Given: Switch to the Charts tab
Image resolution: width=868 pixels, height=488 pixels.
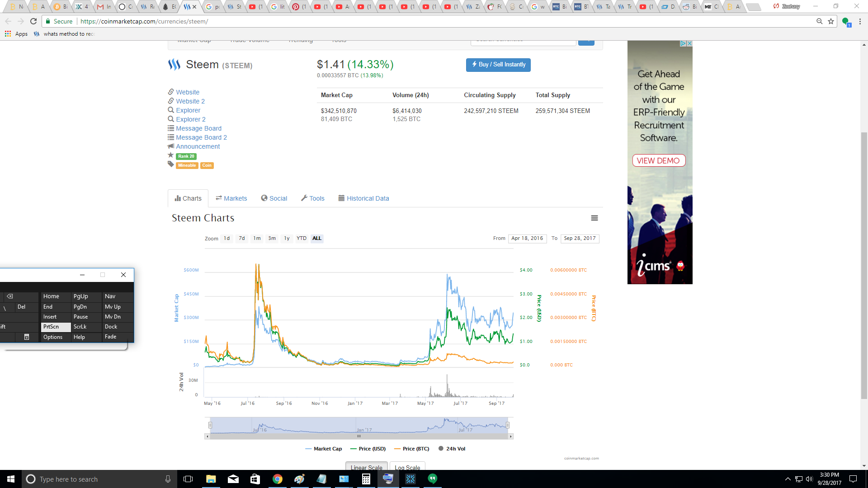Looking at the screenshot, I should 188,198.
